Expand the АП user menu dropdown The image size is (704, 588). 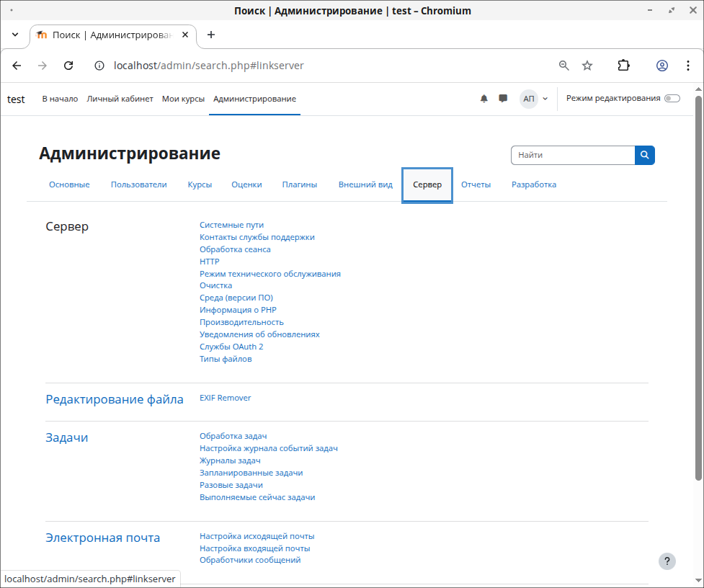[x=534, y=99]
